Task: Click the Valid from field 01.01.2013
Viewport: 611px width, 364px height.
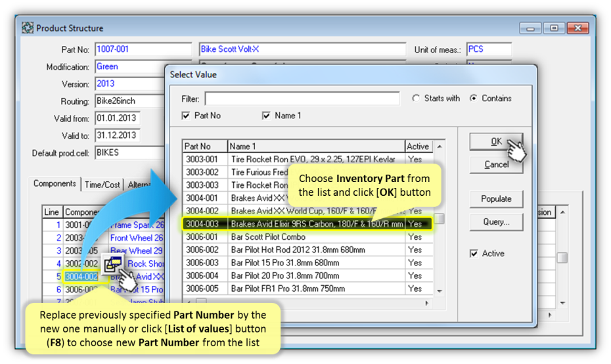Action: (x=118, y=118)
